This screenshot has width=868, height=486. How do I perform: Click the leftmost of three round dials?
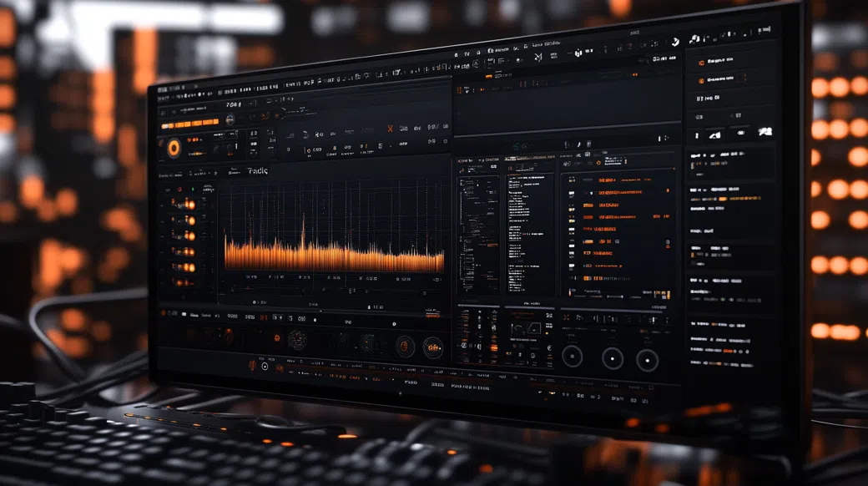tap(572, 357)
